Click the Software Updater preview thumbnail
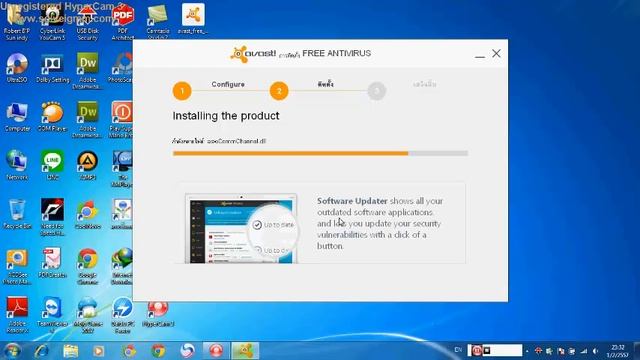 241,229
